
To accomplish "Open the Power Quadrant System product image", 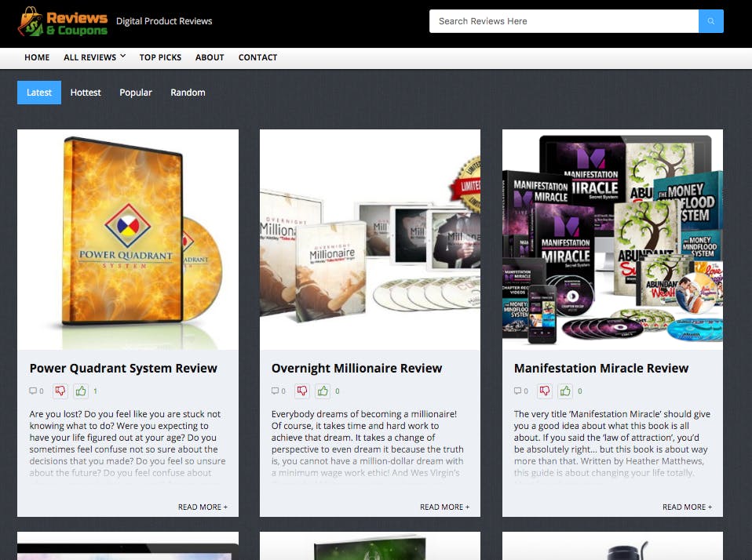I will [128, 239].
